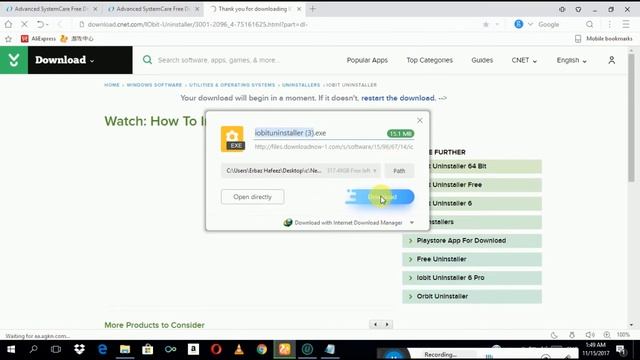Click the WINDOWS SOFTWARE breadcrumb
Image resolution: width=640 pixels, height=360 pixels.
[154, 85]
